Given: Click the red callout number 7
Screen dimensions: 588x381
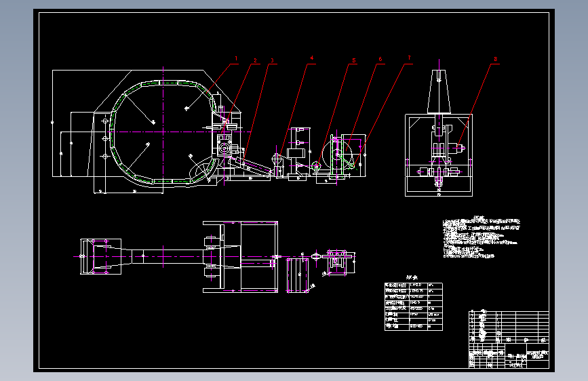Looking at the screenshot, I should [409, 58].
